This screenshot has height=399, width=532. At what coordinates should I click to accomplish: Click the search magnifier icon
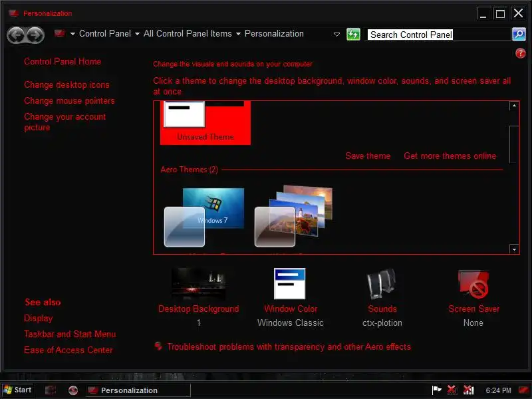click(519, 35)
